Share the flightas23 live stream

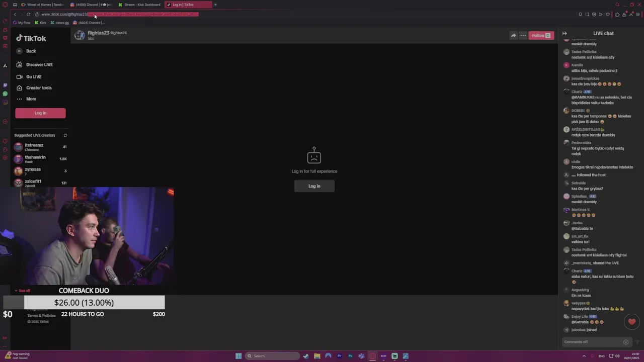[x=513, y=35]
